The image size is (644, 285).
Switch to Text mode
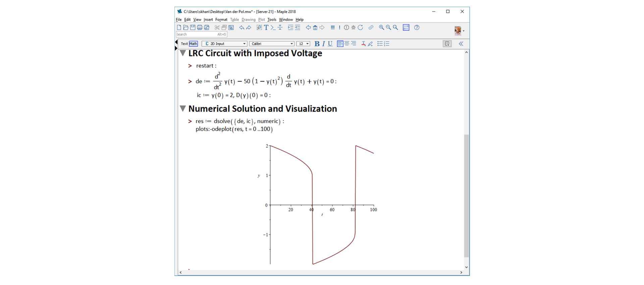pos(184,44)
